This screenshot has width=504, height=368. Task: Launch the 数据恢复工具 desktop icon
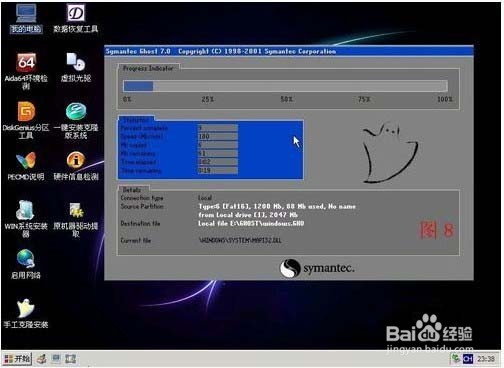[76, 18]
